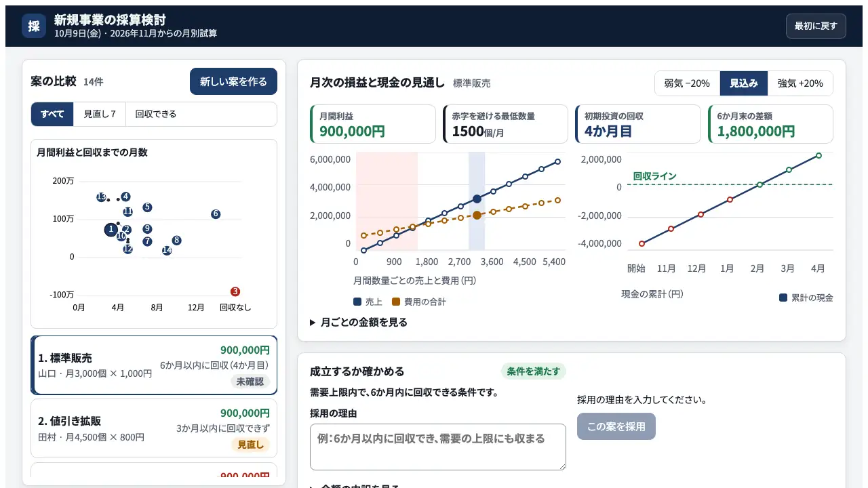Select the 見込み scenario

(x=744, y=83)
